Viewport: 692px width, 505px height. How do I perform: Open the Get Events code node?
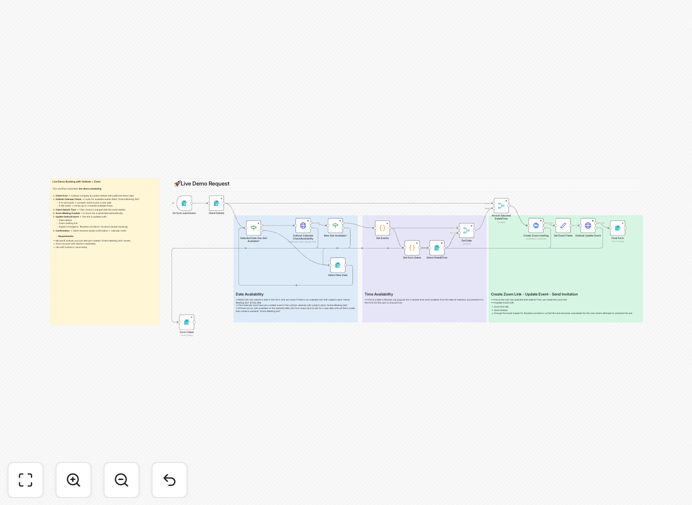[382, 228]
